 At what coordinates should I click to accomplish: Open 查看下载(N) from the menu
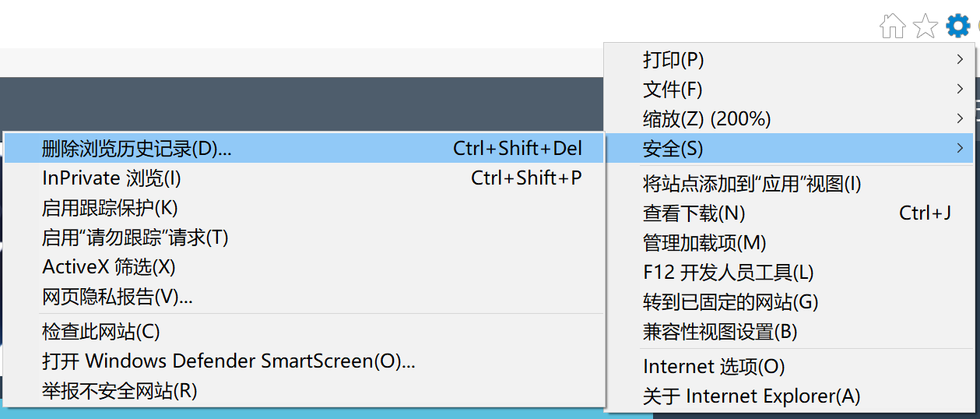point(789,213)
